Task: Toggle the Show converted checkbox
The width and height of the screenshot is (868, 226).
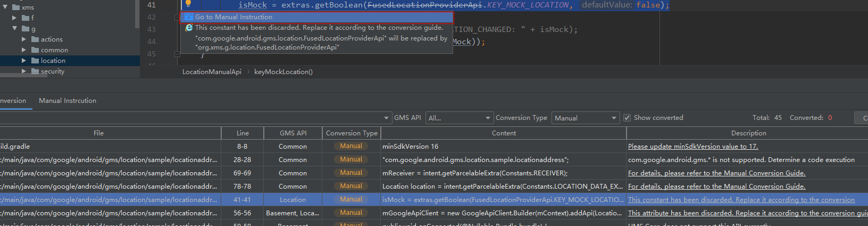Action: coord(627,118)
